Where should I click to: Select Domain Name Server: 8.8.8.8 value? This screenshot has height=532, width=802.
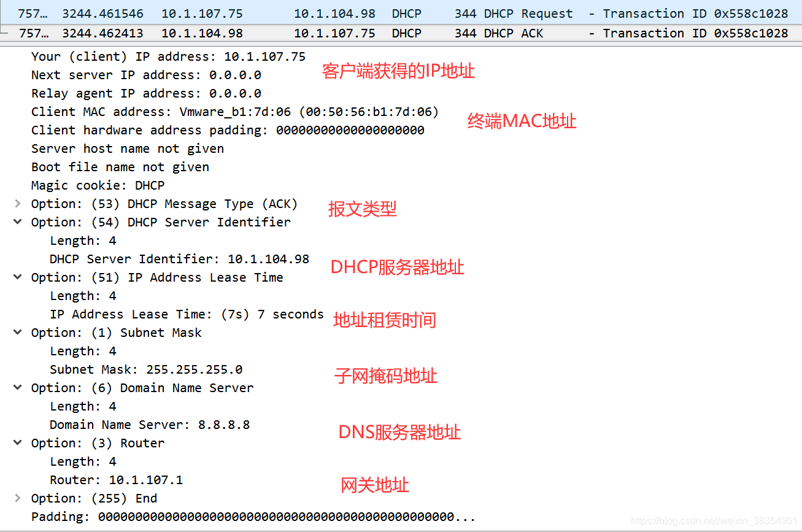point(150,425)
